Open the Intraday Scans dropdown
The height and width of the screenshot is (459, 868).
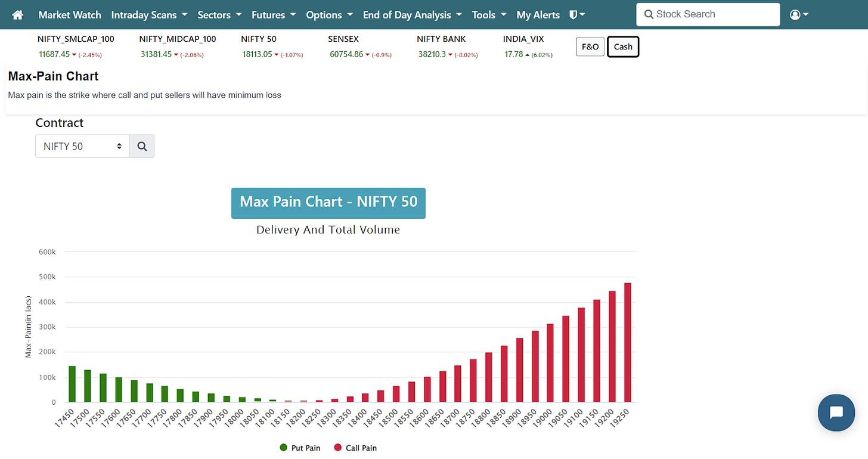(x=144, y=14)
